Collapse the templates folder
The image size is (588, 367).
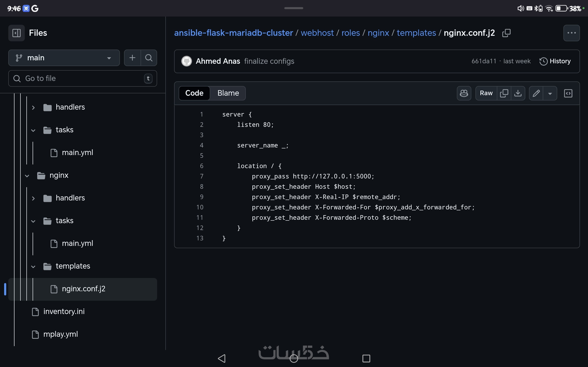pos(33,266)
